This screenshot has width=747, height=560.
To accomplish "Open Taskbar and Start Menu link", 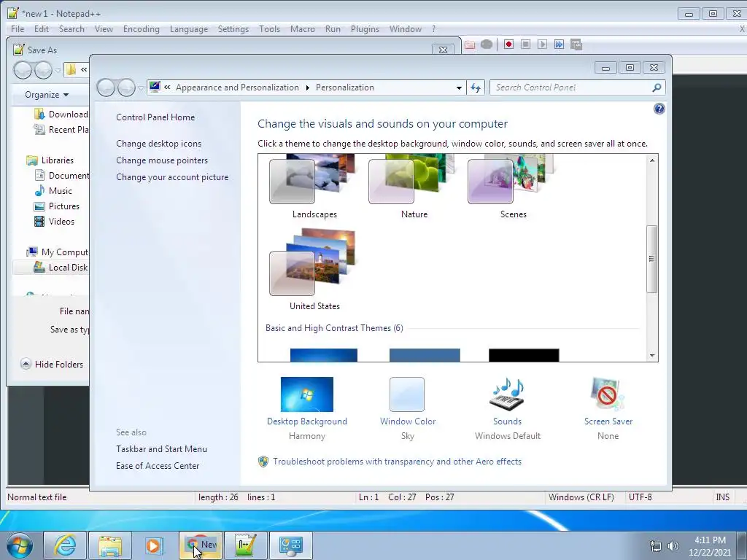I will (161, 449).
